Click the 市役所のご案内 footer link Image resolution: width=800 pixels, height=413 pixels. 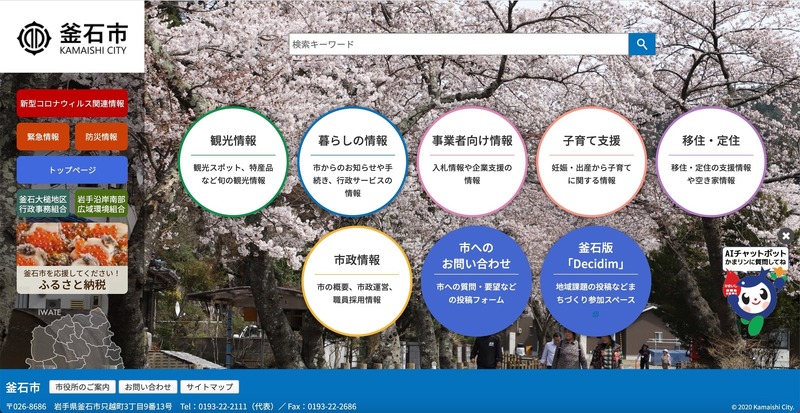pyautogui.click(x=82, y=387)
